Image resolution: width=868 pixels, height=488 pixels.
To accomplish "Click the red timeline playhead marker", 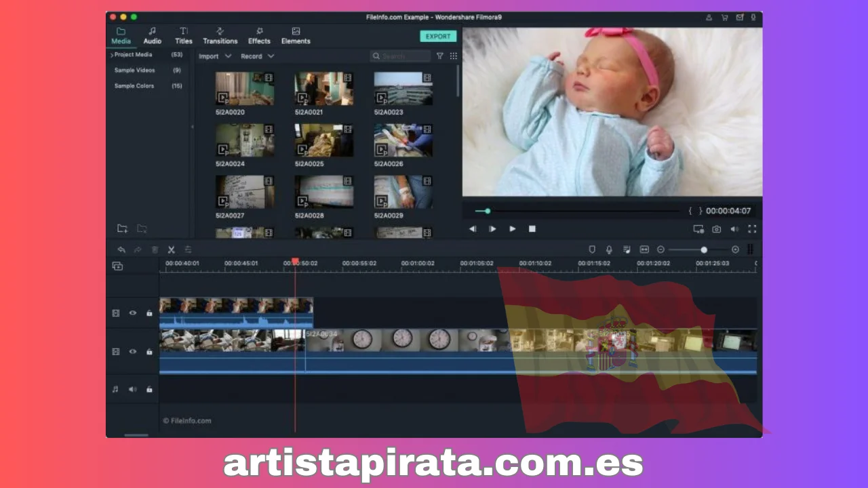I will [295, 261].
